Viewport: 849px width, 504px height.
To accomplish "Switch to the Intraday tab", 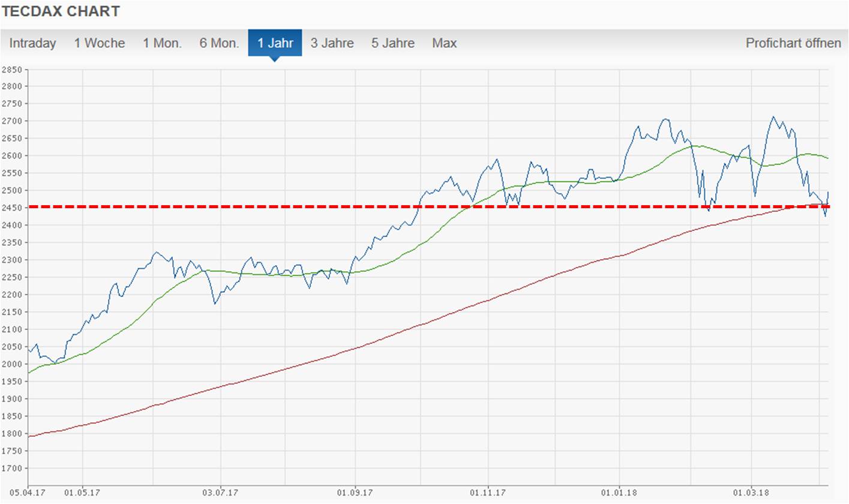I will tap(32, 43).
